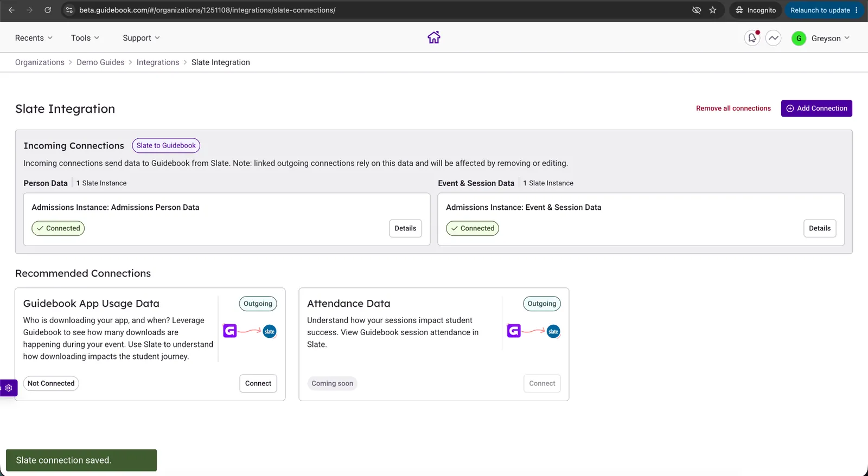Click the site information icon in address bar
Viewport: 868px width, 476px height.
[69, 10]
